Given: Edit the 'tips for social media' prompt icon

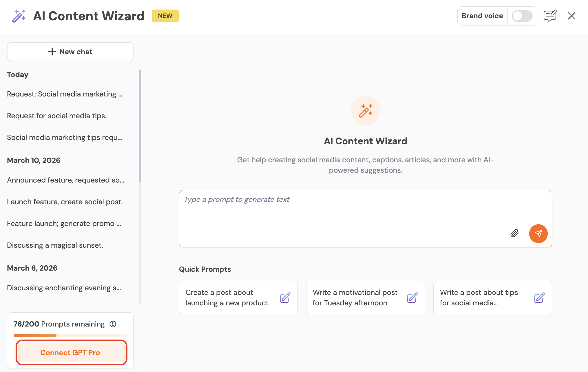Looking at the screenshot, I should [539, 298].
